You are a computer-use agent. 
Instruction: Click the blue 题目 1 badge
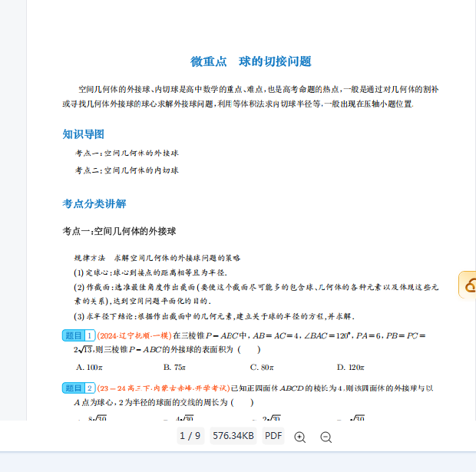[x=78, y=335]
